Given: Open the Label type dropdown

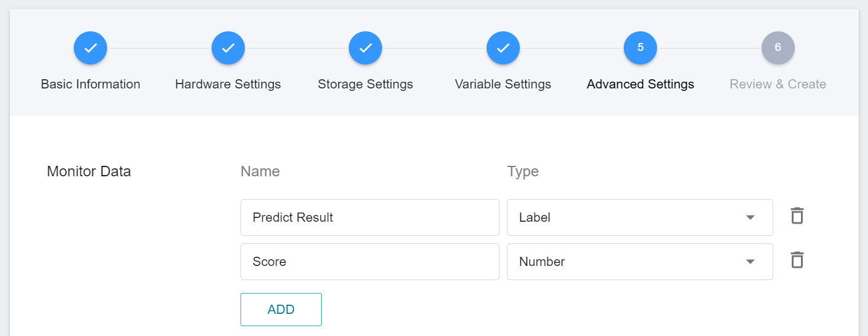Looking at the screenshot, I should [x=640, y=217].
